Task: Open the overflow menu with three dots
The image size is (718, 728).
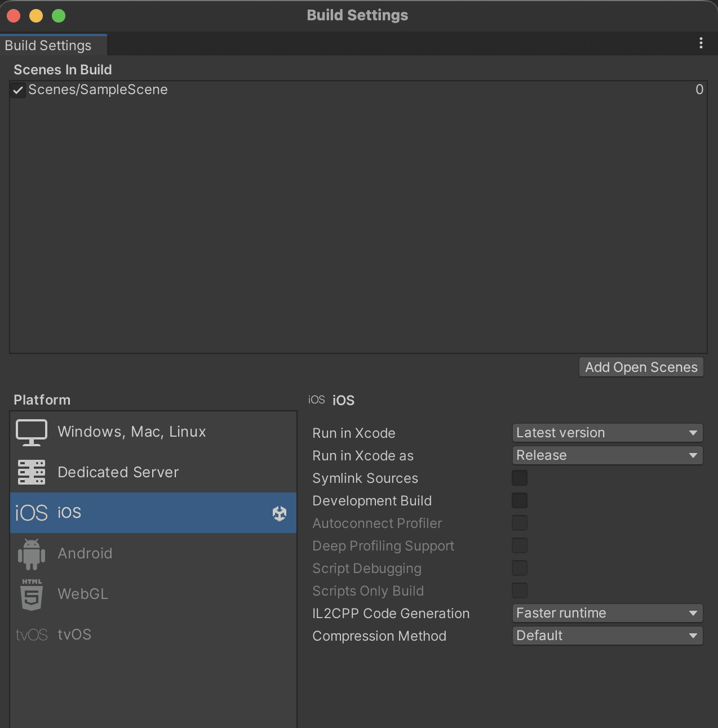Action: coord(702,43)
